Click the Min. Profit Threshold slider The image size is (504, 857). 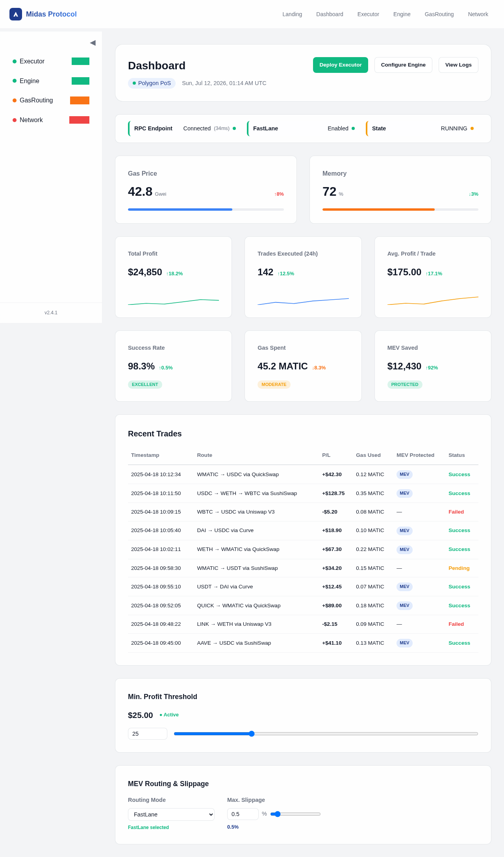pyautogui.click(x=326, y=734)
